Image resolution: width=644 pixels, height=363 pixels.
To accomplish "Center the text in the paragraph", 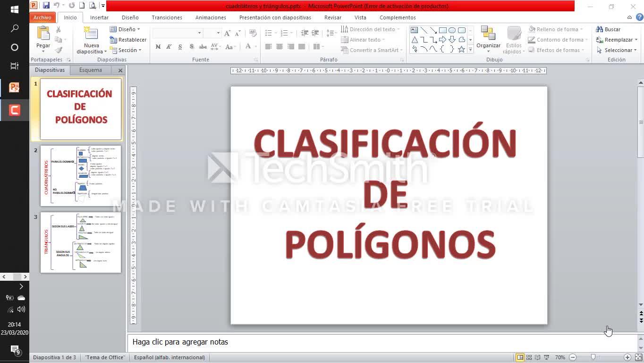I will 280,46.
